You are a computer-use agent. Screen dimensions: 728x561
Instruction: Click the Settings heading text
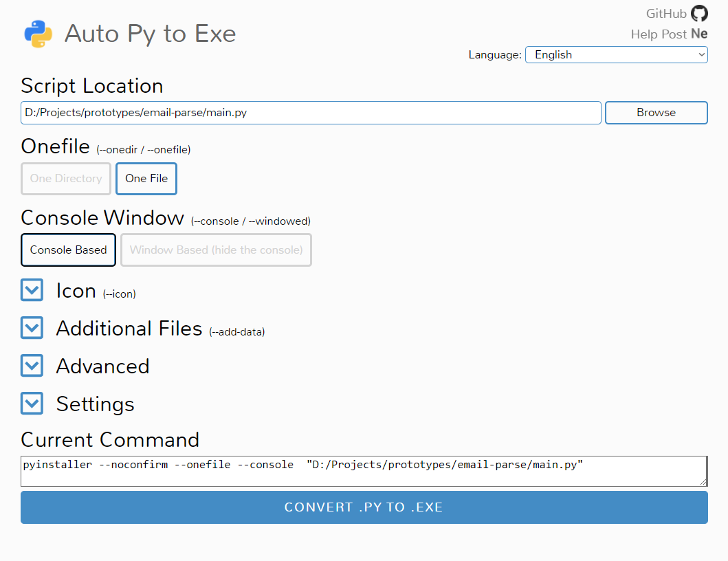[x=95, y=404]
